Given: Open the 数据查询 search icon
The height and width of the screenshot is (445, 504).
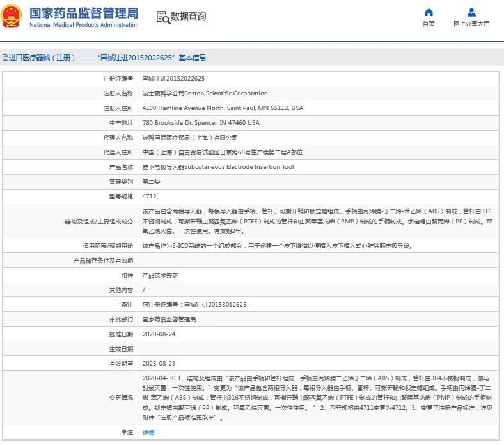Looking at the screenshot, I should (163, 17).
